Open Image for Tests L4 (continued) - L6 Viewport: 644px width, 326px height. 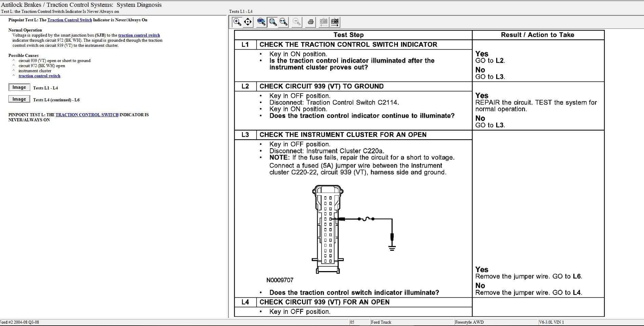click(x=19, y=99)
